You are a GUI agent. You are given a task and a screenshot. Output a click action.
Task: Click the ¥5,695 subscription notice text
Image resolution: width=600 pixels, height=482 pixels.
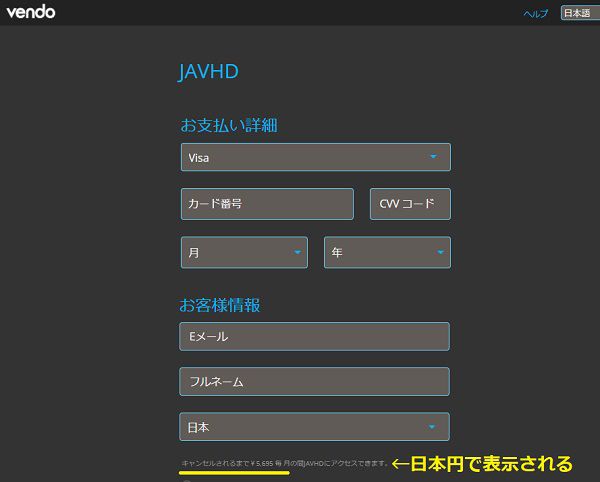pos(284,463)
